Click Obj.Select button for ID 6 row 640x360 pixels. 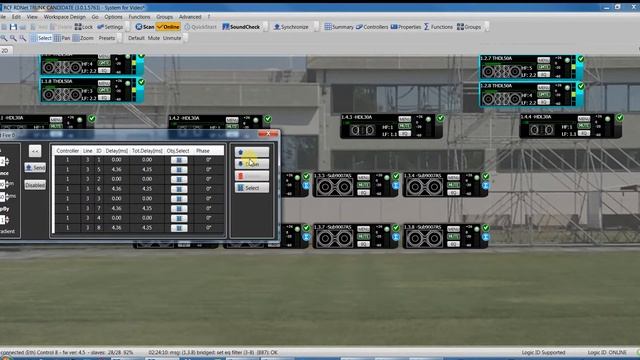[x=179, y=189]
